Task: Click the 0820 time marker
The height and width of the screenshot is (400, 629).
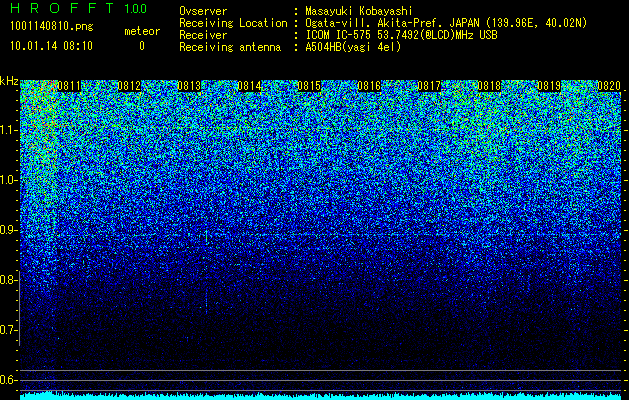Action: coord(609,86)
